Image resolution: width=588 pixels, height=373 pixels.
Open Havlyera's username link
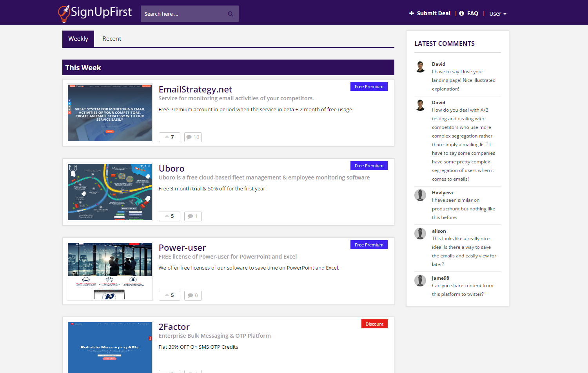coord(442,193)
